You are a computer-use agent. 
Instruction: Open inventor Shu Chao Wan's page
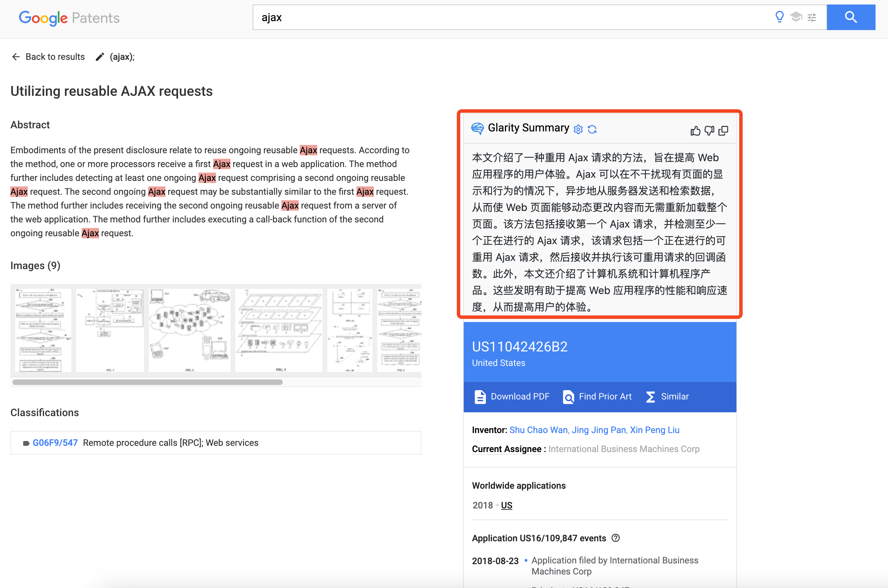click(x=538, y=430)
